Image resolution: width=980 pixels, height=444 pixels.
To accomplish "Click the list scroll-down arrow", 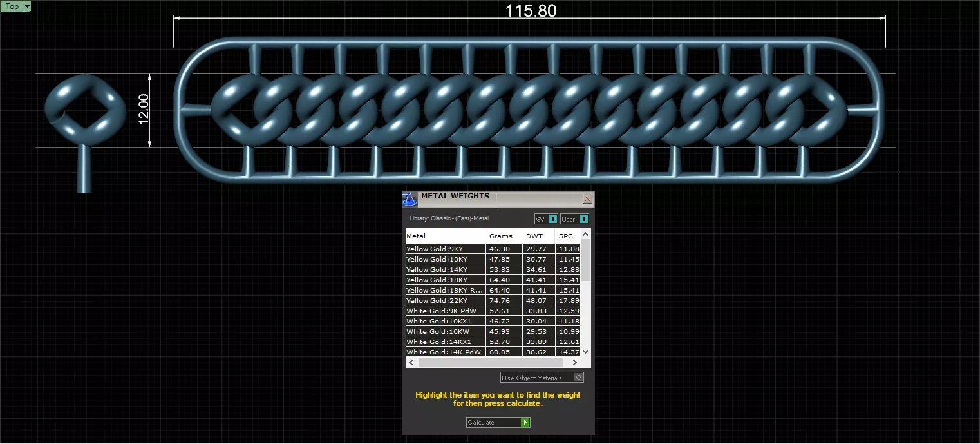I will pos(585,351).
